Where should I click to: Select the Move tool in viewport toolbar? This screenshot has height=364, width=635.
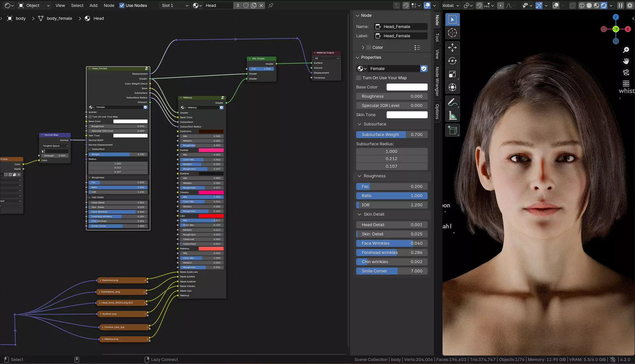click(452, 48)
